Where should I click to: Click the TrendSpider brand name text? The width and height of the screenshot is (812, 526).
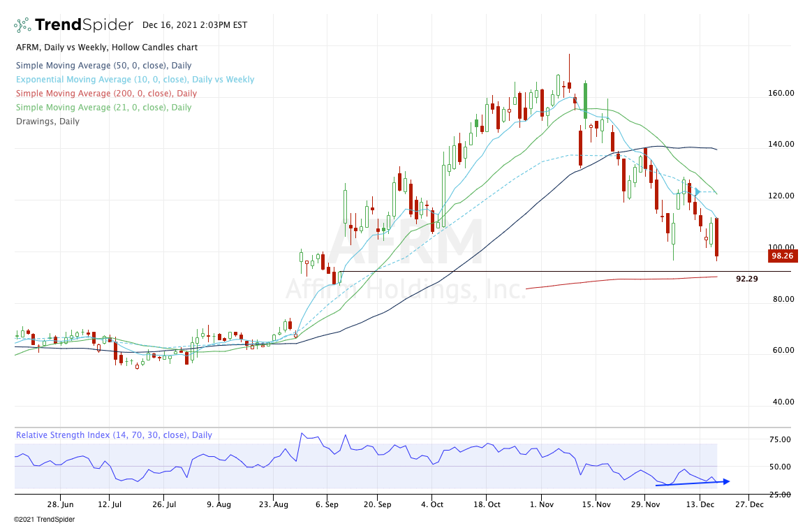tap(84, 25)
